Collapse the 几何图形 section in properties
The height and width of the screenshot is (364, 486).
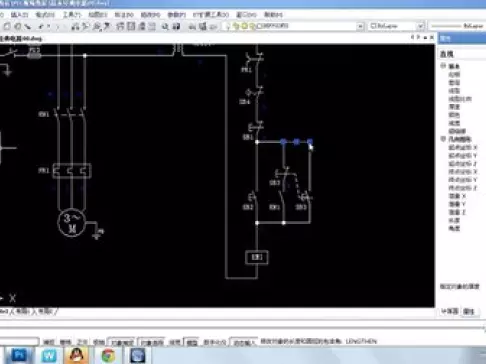(443, 139)
